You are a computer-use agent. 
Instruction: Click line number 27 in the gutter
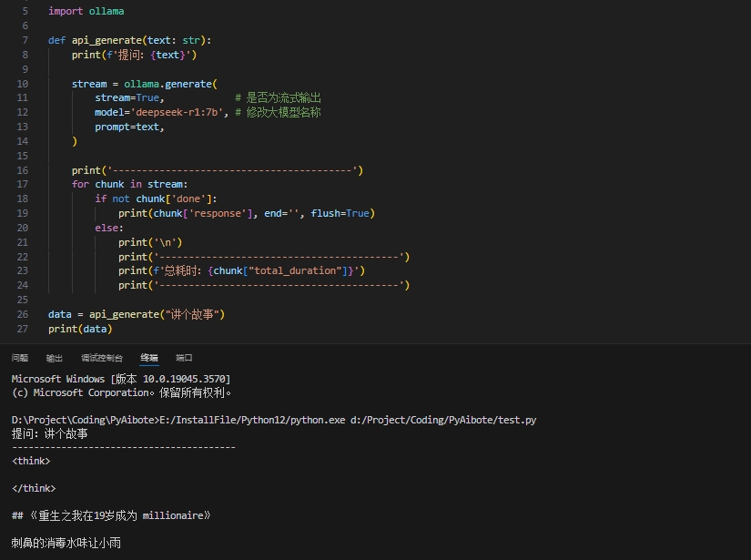click(x=23, y=329)
